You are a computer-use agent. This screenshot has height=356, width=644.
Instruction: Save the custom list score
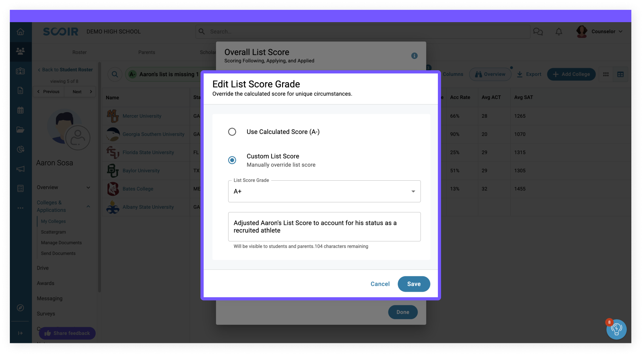pyautogui.click(x=414, y=284)
